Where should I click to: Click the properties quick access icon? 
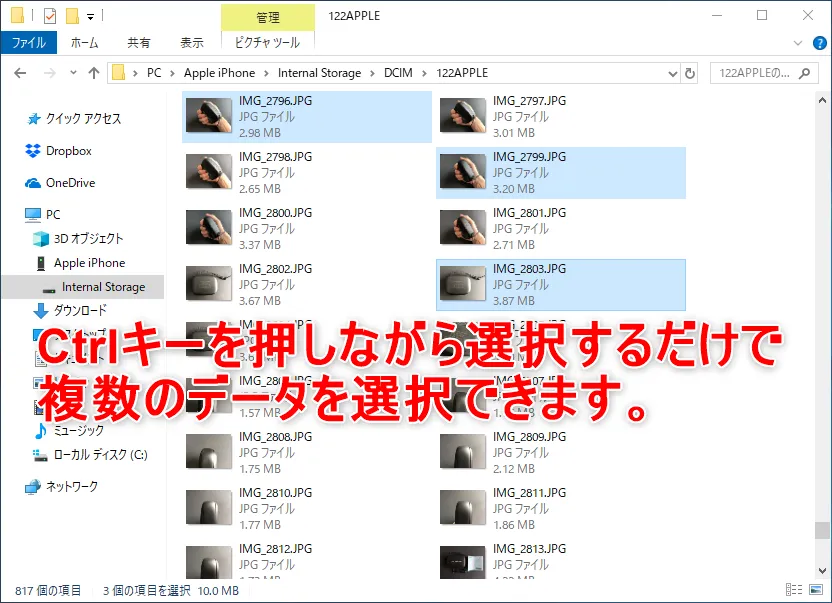click(49, 16)
